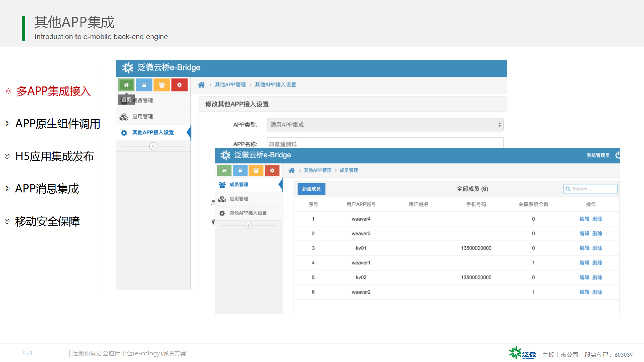Click green home icon in back e-Bridge window
The image size is (644, 362).
(126, 85)
